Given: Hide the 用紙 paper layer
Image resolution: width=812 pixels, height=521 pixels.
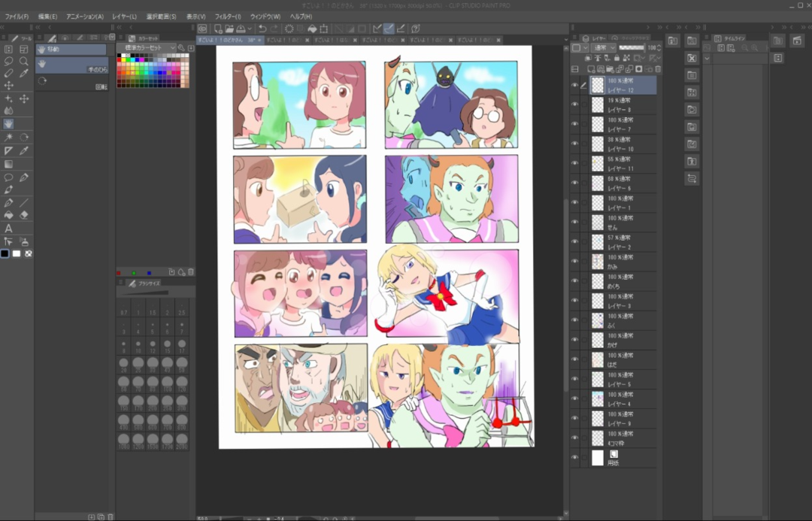Looking at the screenshot, I should click(x=574, y=458).
